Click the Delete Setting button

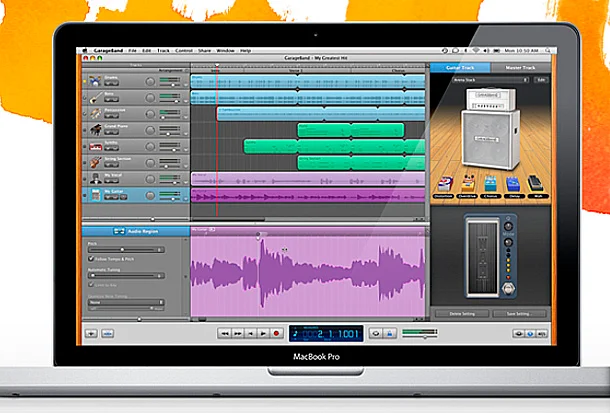pos(462,313)
